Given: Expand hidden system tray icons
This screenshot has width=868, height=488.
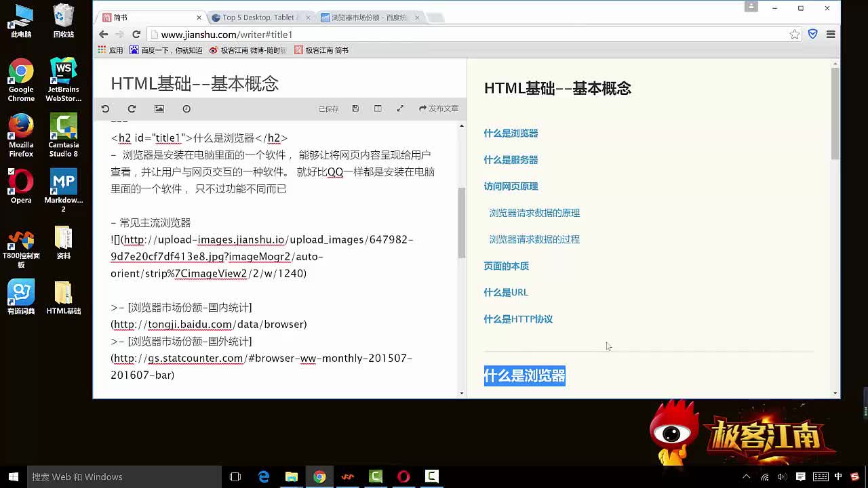Looking at the screenshot, I should click(747, 476).
